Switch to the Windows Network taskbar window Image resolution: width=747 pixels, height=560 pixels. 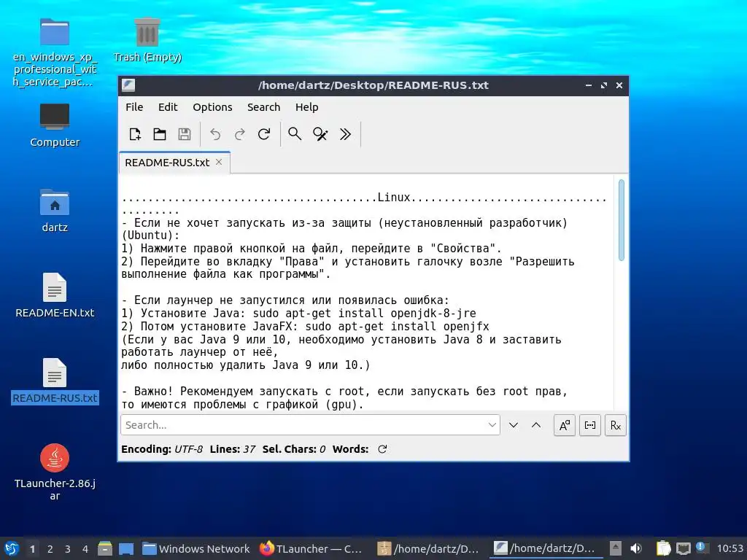click(x=196, y=548)
